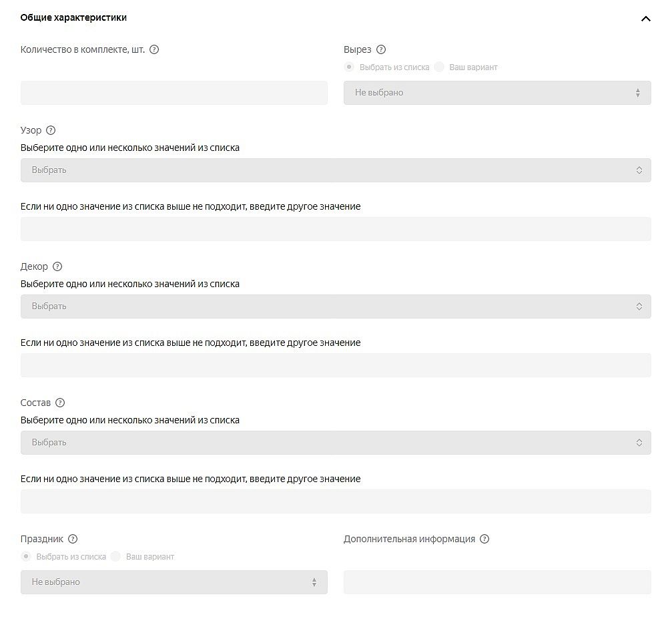This screenshot has width=672, height=635.
Task: Select Ваш вариант radio under Праздник
Action: (x=115, y=556)
